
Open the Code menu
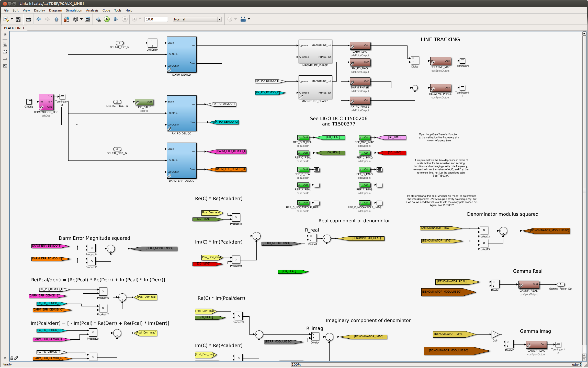click(x=106, y=10)
